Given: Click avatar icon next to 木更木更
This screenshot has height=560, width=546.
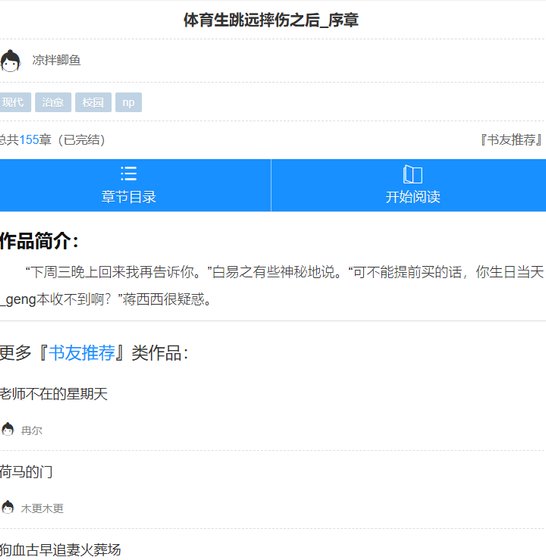Looking at the screenshot, I should [7, 507].
